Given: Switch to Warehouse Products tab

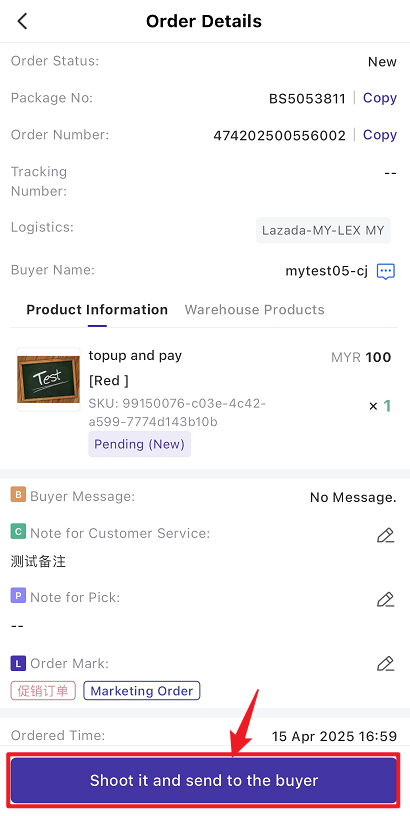Looking at the screenshot, I should (x=254, y=310).
